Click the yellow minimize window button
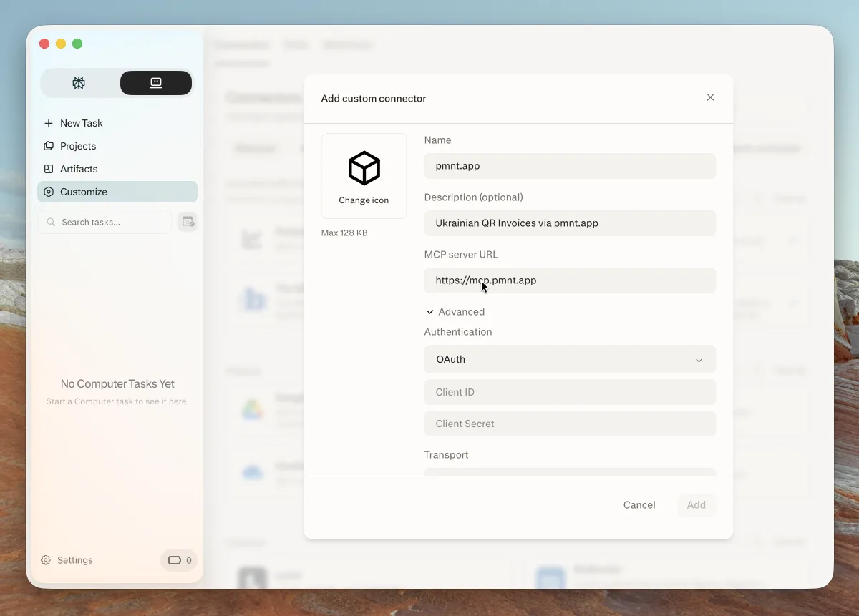 click(61, 44)
